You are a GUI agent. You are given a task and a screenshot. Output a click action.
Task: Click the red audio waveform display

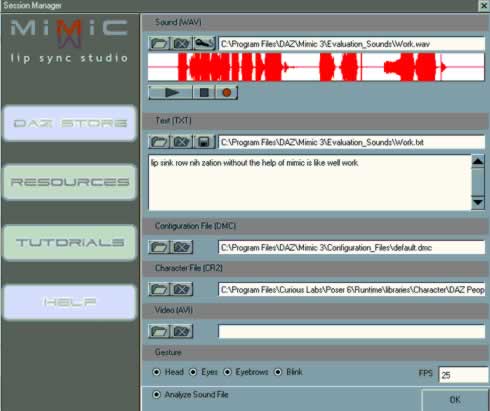point(316,67)
